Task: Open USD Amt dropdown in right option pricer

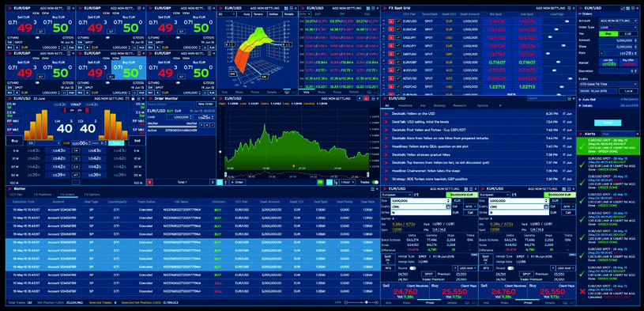Action: point(566,267)
